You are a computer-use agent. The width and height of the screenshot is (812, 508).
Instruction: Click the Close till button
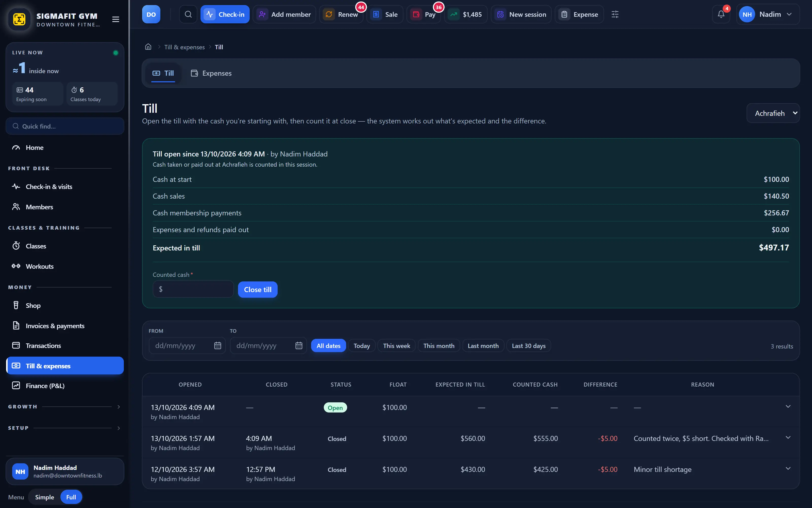click(258, 290)
